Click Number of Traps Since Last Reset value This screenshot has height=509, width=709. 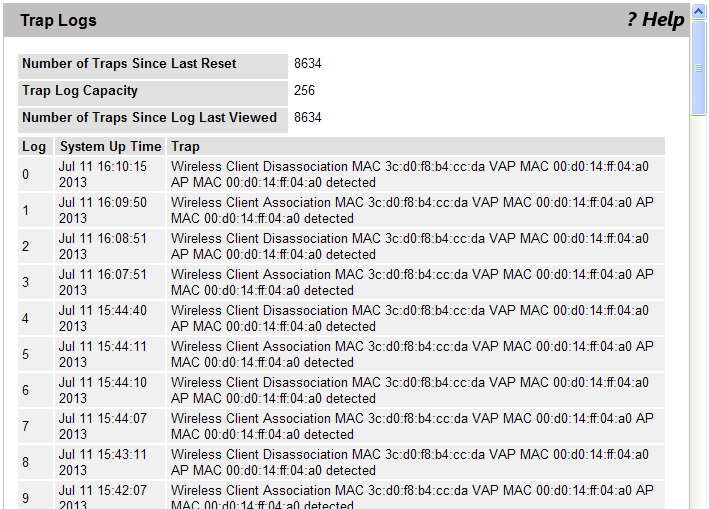(x=307, y=63)
